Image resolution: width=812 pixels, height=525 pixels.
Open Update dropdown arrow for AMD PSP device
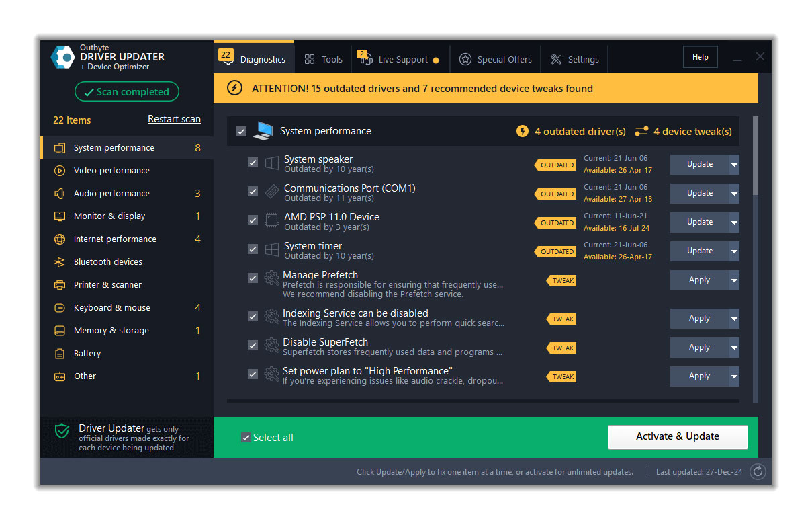(x=734, y=223)
